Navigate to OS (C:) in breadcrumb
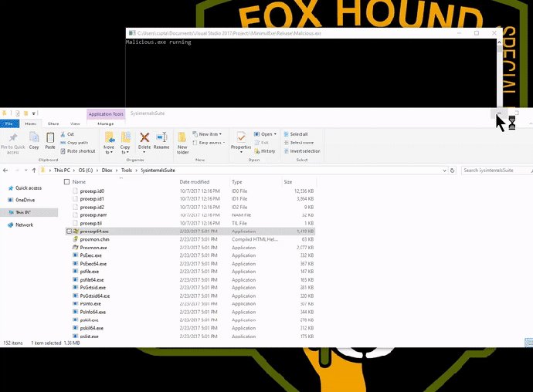Viewport: 533px width, 392px height. click(86, 171)
